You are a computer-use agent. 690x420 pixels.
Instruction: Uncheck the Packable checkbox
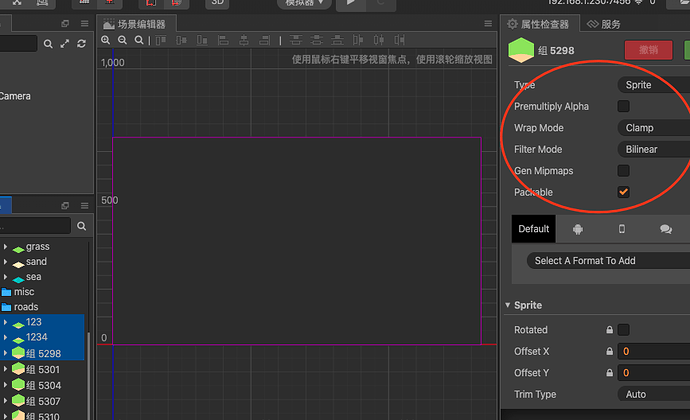tap(624, 192)
